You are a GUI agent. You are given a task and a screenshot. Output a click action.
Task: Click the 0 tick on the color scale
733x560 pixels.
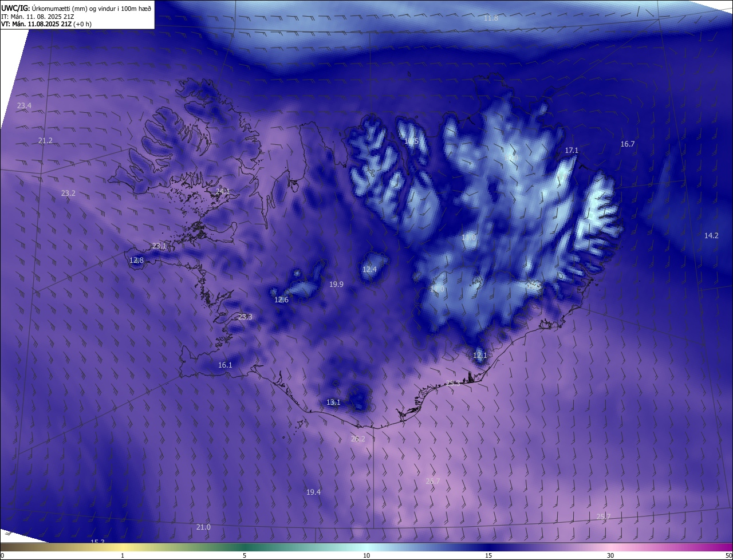2,555
